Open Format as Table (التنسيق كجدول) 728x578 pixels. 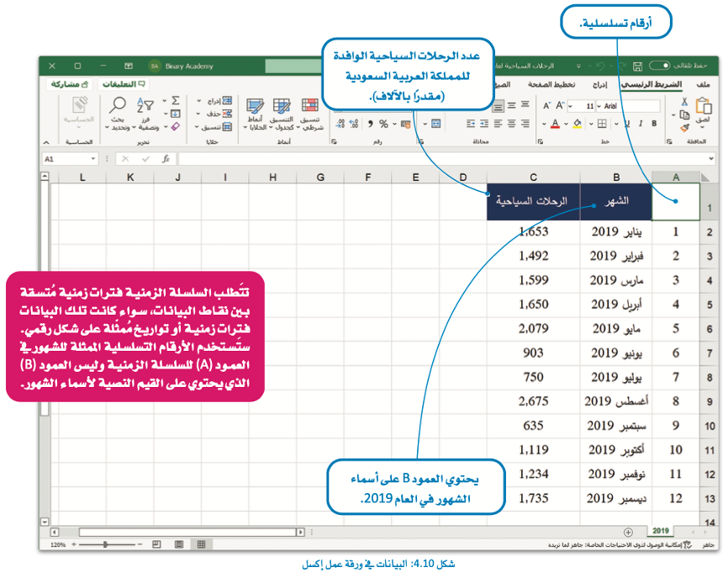coord(282,114)
